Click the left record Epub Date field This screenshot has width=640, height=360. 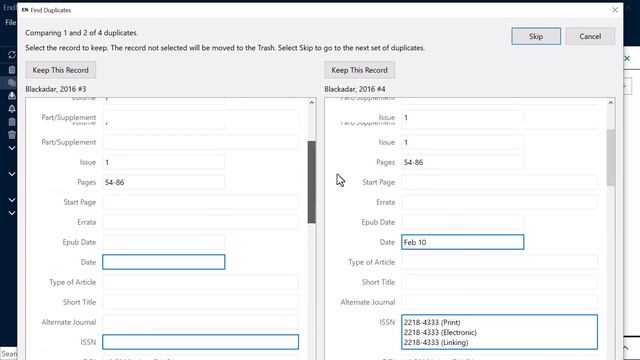pos(164,242)
